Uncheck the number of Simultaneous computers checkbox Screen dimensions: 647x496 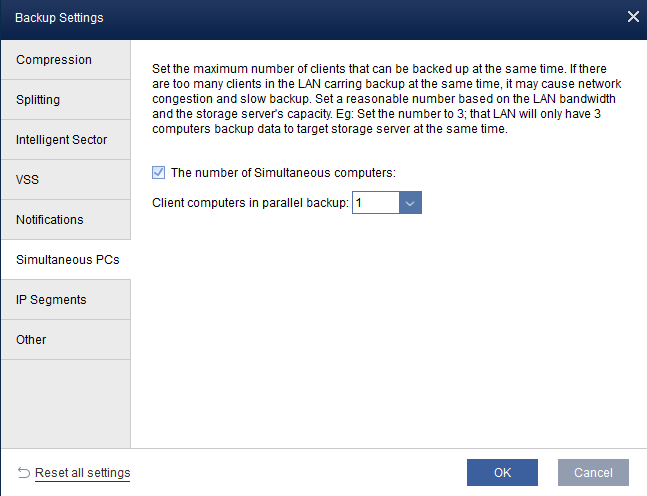tap(159, 173)
